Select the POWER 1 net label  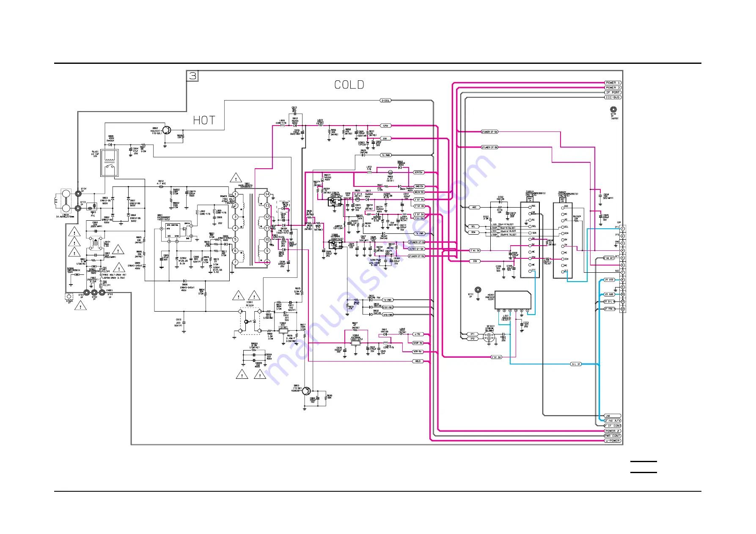pos(613,83)
